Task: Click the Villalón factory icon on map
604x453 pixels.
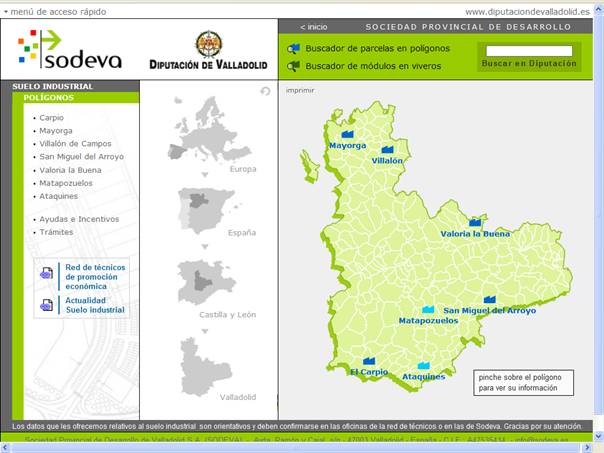Action: point(387,149)
